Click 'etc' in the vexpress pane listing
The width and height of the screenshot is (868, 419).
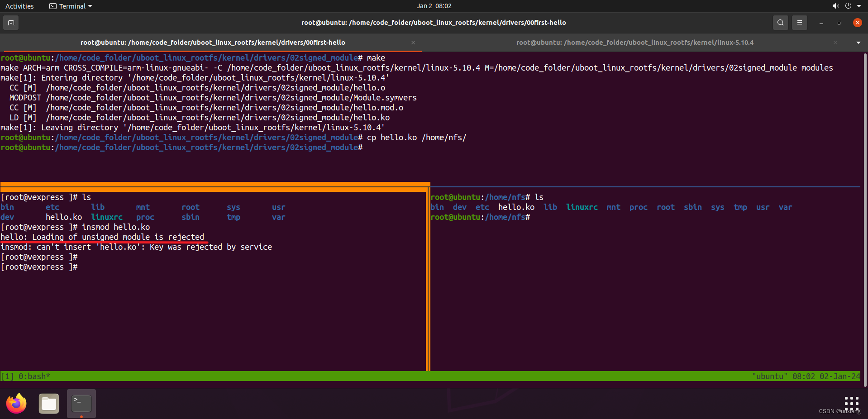point(52,207)
